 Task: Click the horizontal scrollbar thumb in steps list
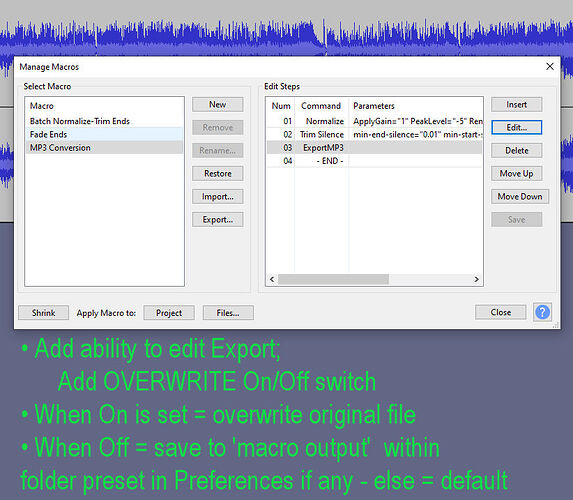tap(333, 279)
